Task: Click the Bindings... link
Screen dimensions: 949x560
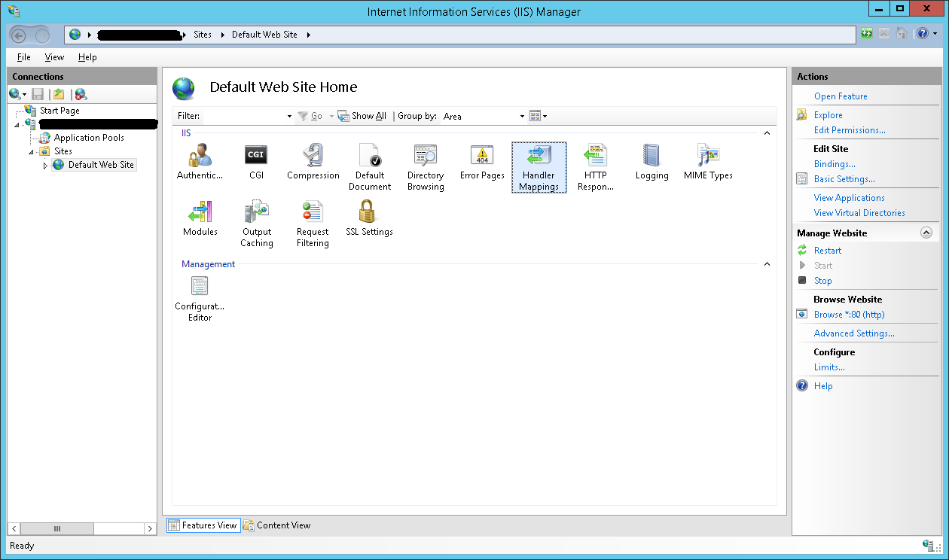Action: (835, 164)
